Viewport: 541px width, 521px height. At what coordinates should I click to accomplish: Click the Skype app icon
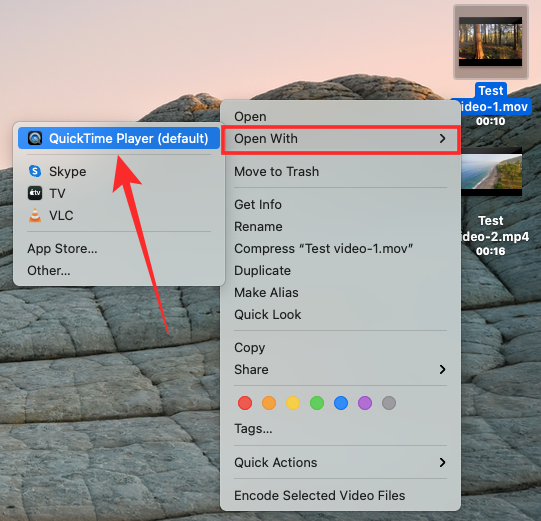[x=35, y=171]
